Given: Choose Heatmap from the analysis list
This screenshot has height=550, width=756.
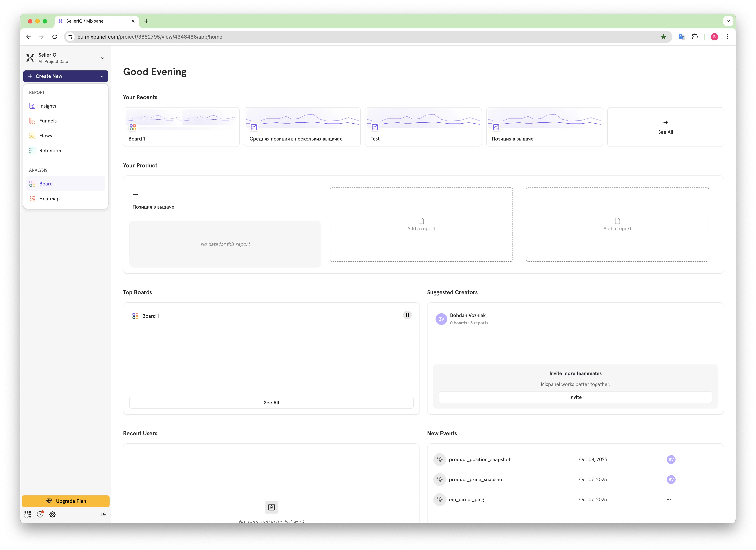Looking at the screenshot, I should click(x=65, y=199).
